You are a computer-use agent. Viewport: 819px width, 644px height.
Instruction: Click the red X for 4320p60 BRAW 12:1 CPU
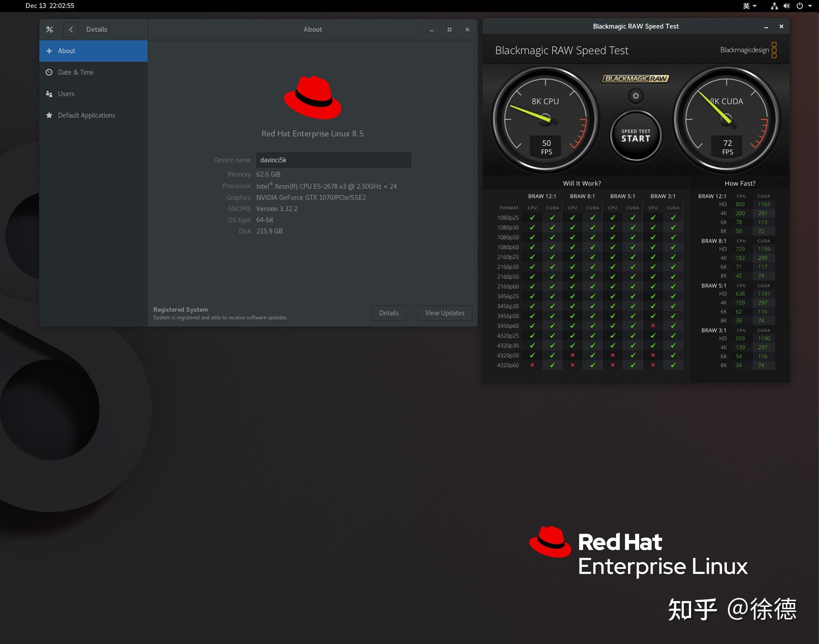coord(532,365)
